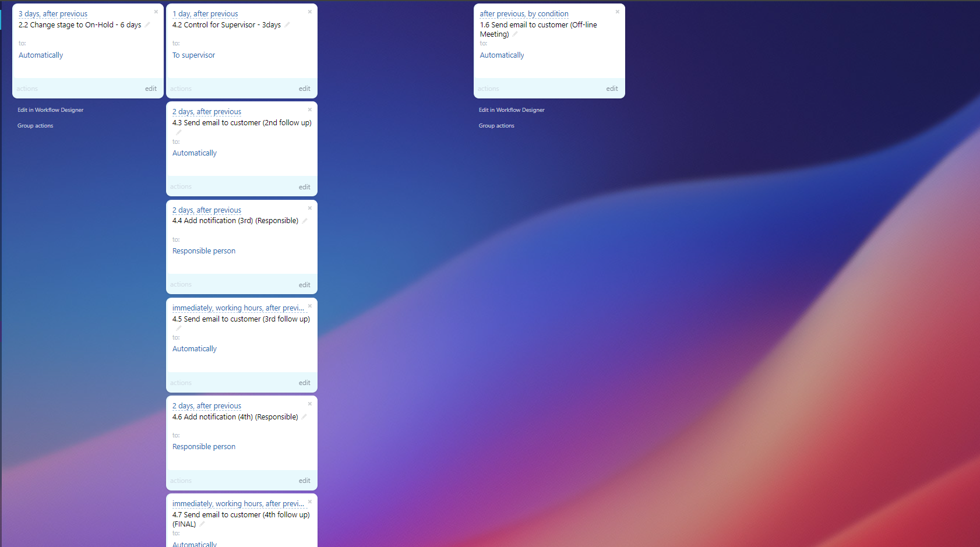Delete the 4.2 Control for Supervisor card
This screenshot has height=547, width=980.
[309, 12]
